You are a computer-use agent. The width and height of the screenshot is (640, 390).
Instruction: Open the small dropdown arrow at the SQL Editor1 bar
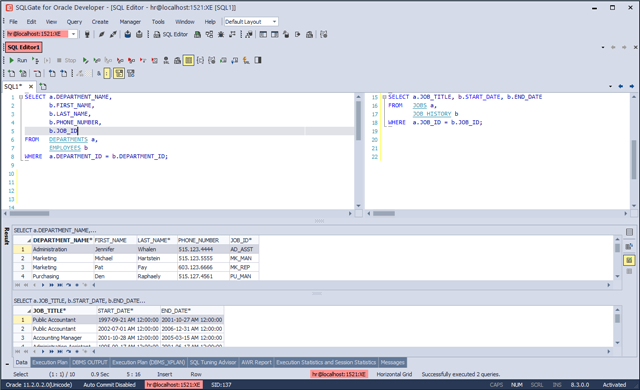603,47
